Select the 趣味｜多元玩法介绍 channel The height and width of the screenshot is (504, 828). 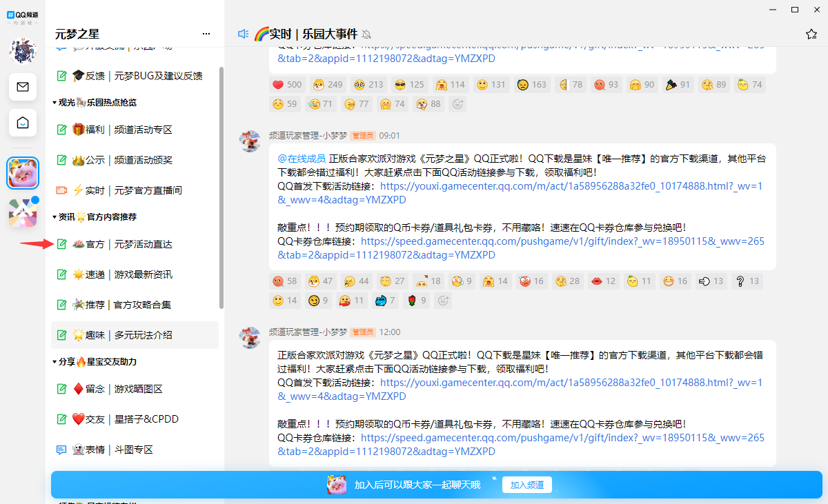click(135, 335)
